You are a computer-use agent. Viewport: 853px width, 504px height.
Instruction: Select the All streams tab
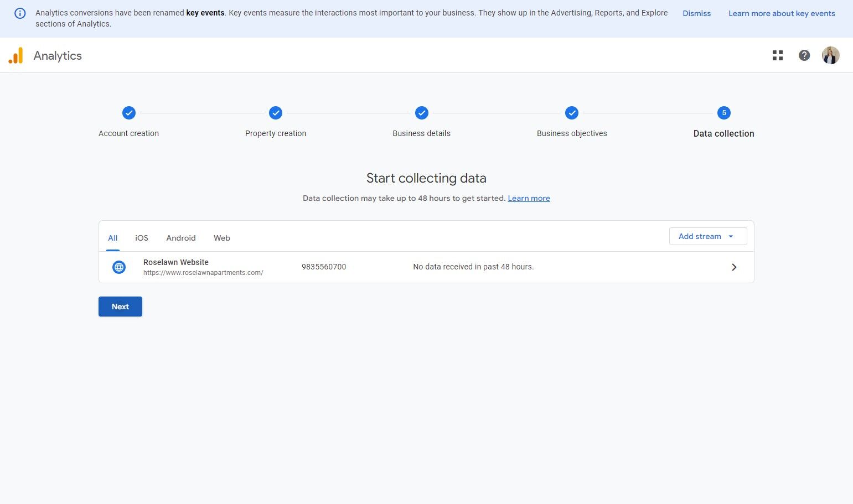click(113, 238)
